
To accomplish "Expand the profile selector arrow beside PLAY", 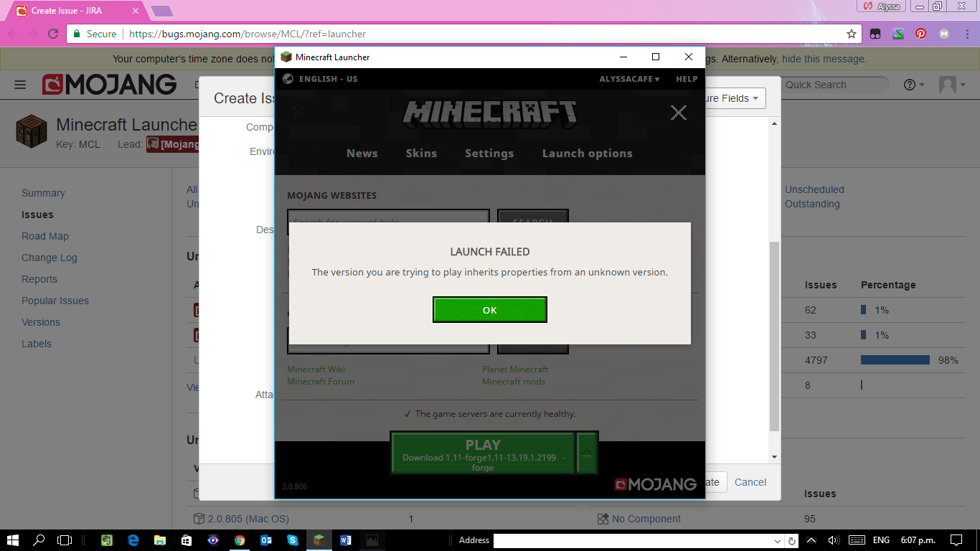I will 587,453.
